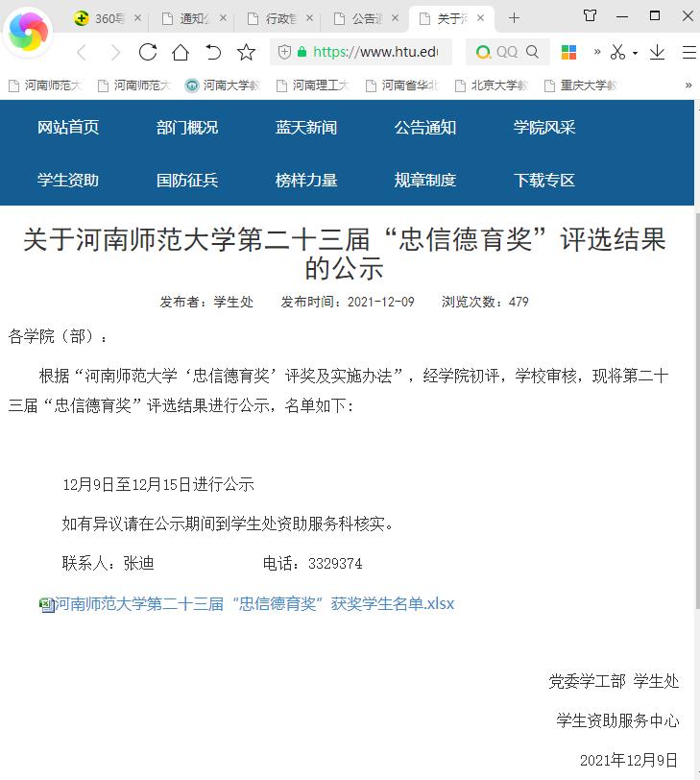Open the 北京大学 bookmark

point(491,85)
